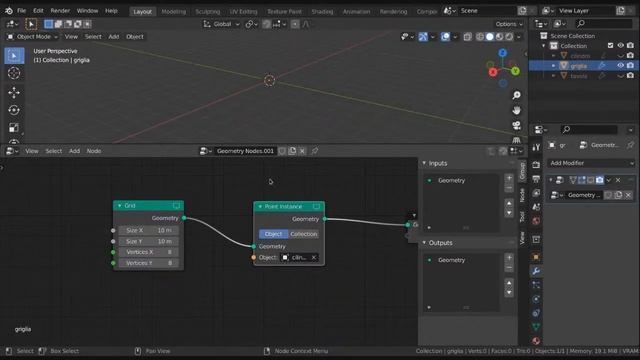The height and width of the screenshot is (360, 640).
Task: Open the Output properties tab
Action: (x=536, y=179)
